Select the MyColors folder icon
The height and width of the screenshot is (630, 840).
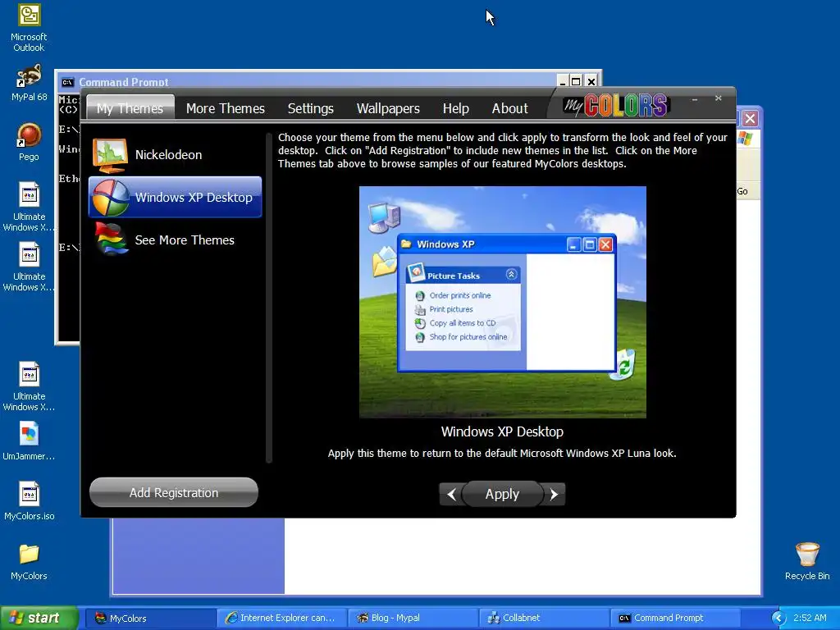coord(29,562)
